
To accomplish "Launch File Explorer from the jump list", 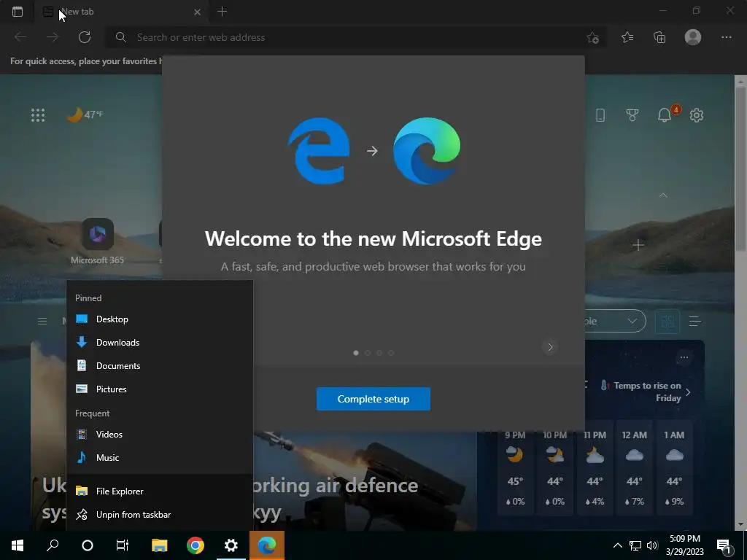I will pos(160,491).
